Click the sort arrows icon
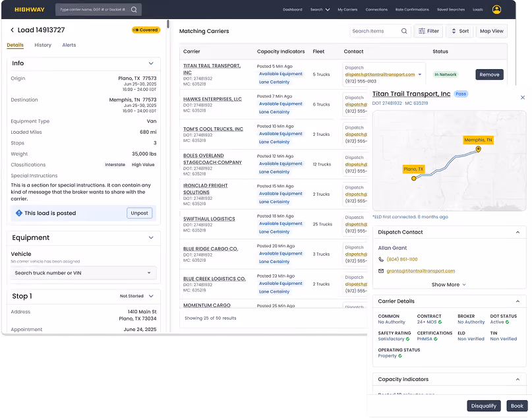This screenshot has height=418, width=532. point(454,31)
